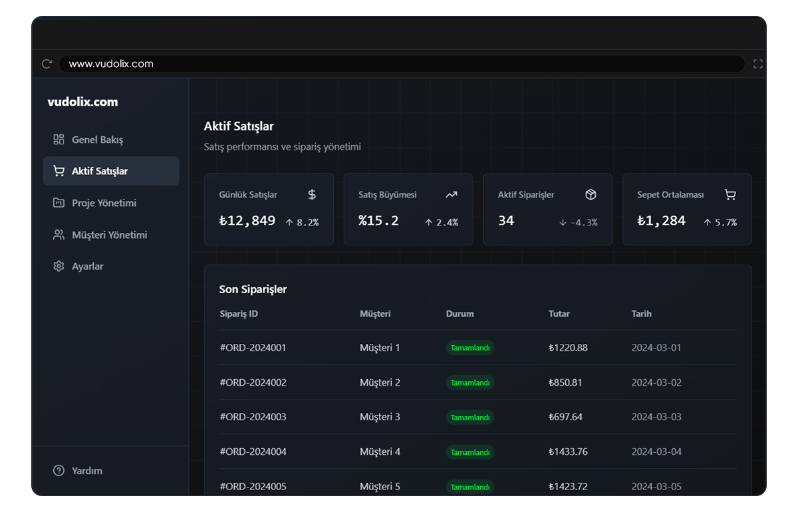Click Tamamlandı status of order #ORD-2024004
This screenshot has width=798, height=532.
470,452
